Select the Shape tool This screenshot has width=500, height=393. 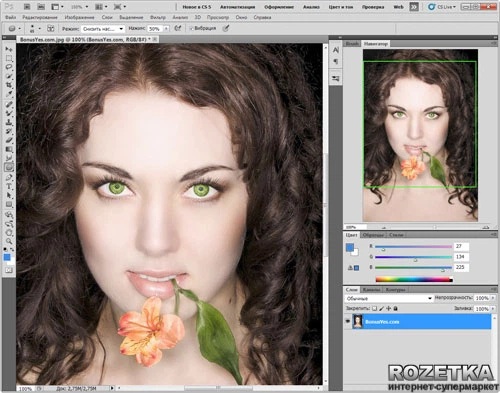click(9, 204)
